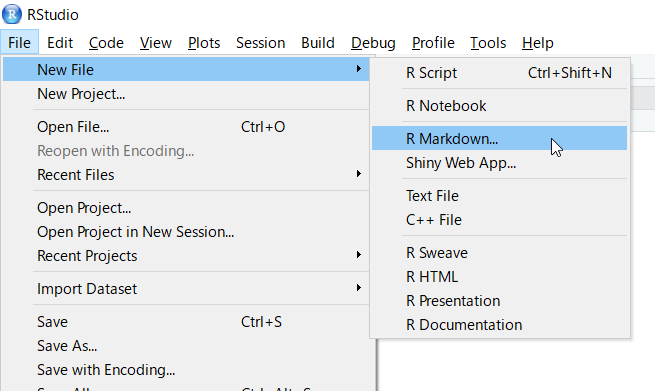Expand the Import Dataset submenu
655x391 pixels.
[x=186, y=289]
